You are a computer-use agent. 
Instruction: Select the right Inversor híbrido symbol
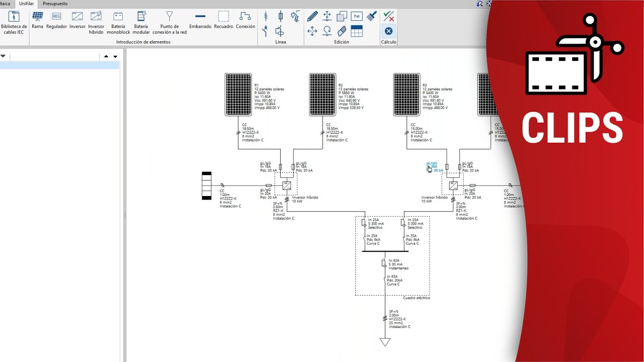[453, 186]
